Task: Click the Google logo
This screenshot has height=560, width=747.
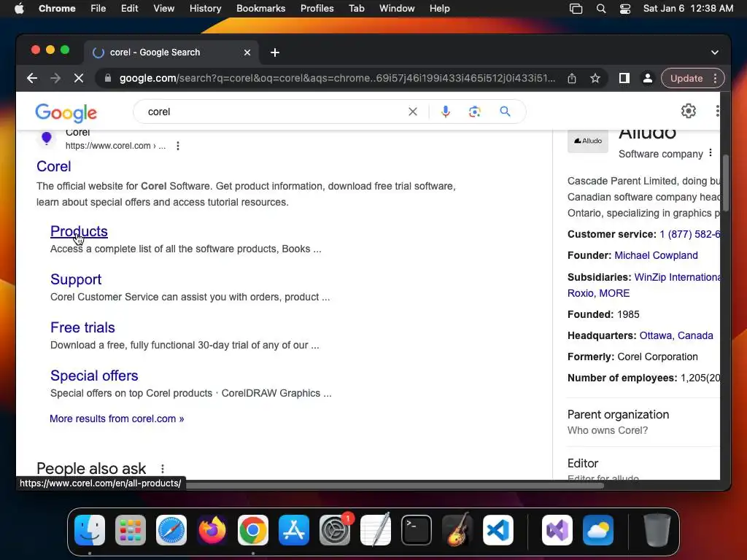Action: pos(66,112)
